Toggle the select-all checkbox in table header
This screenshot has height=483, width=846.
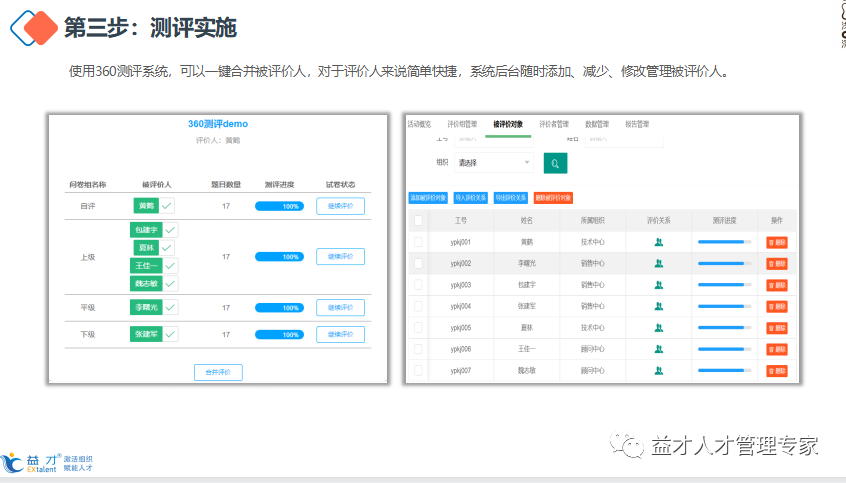pos(418,220)
